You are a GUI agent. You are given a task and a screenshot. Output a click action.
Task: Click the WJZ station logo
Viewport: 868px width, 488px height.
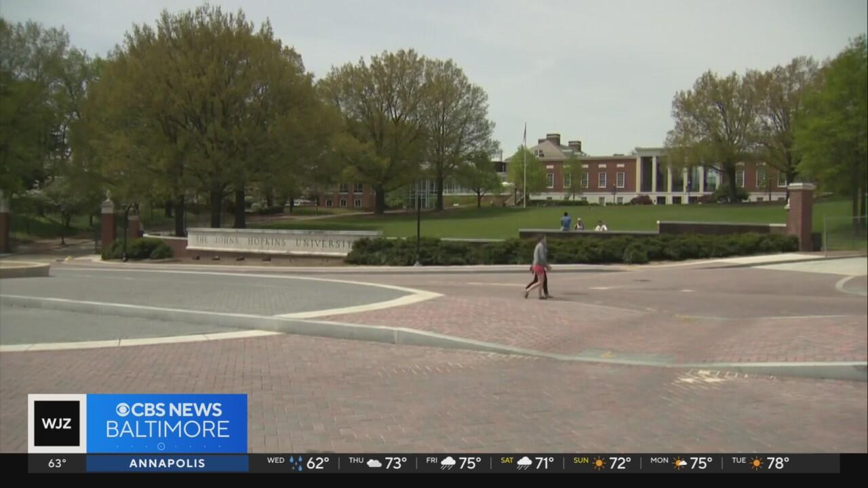57,424
